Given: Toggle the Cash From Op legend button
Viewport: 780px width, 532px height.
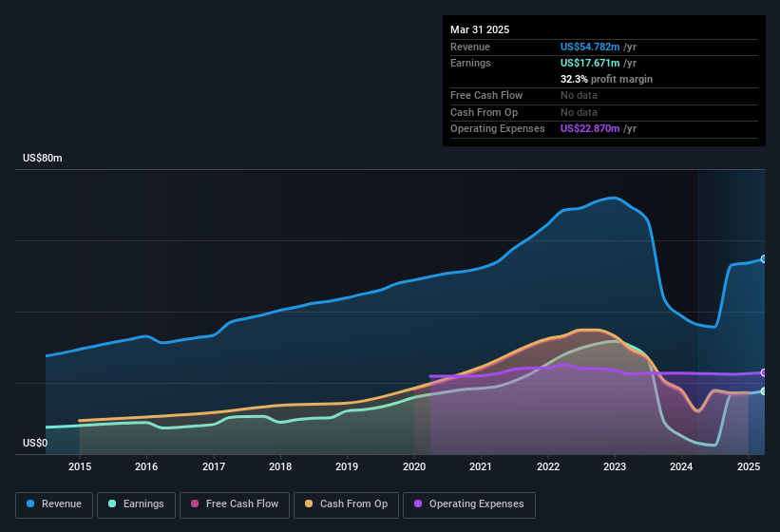Looking at the screenshot, I should pos(346,504).
